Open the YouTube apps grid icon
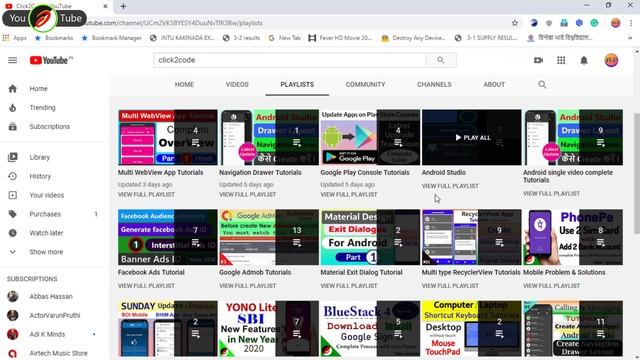 [561, 60]
